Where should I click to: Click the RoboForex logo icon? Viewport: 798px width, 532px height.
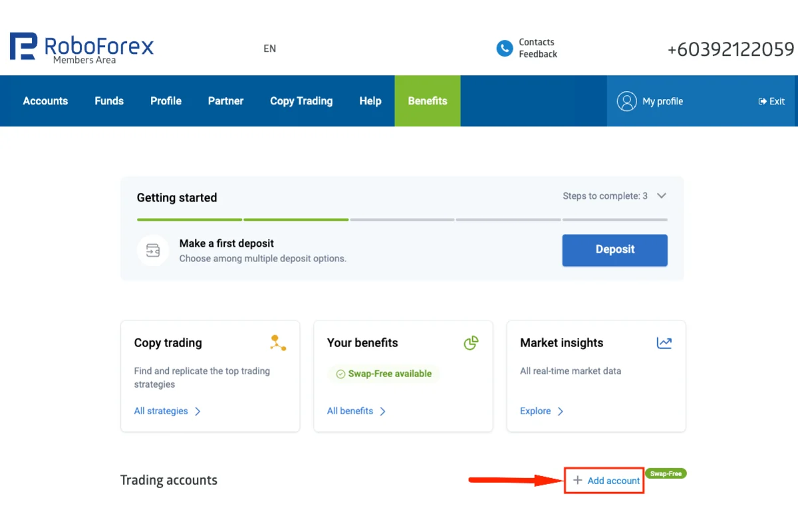[23, 47]
